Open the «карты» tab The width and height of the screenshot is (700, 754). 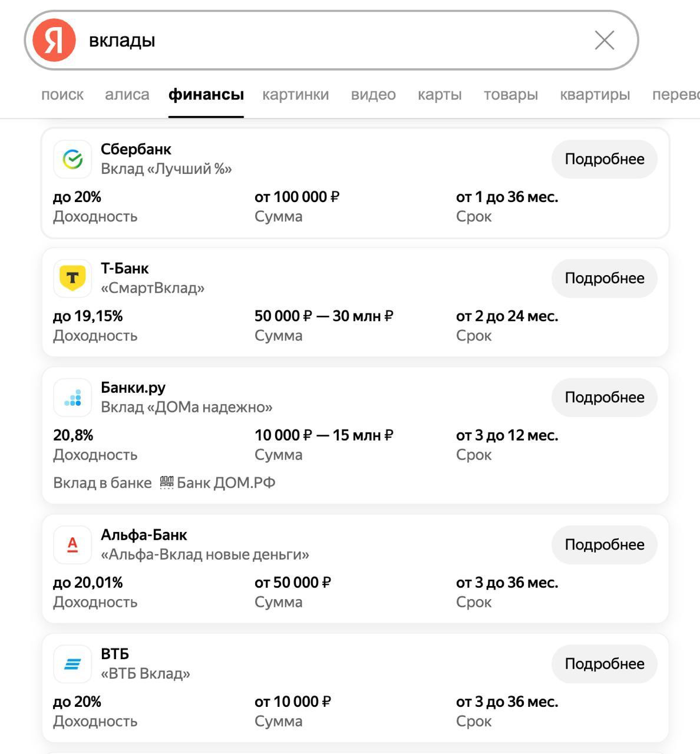pyautogui.click(x=440, y=94)
